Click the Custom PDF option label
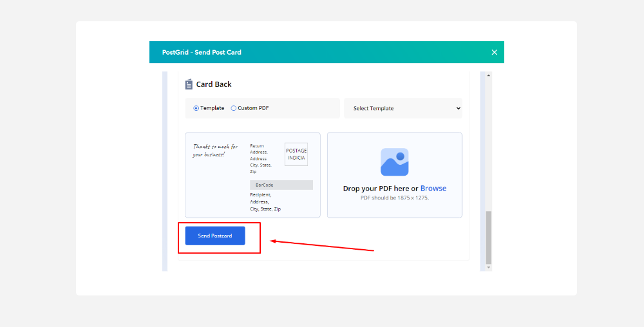The image size is (644, 327). tap(253, 108)
